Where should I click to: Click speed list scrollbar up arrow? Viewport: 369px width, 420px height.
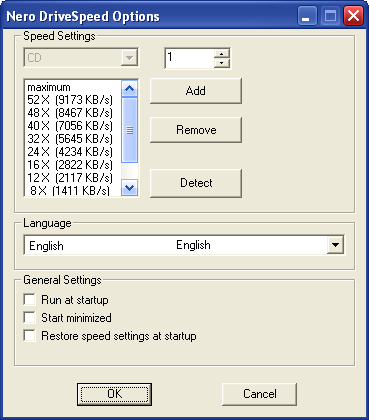click(x=129, y=88)
